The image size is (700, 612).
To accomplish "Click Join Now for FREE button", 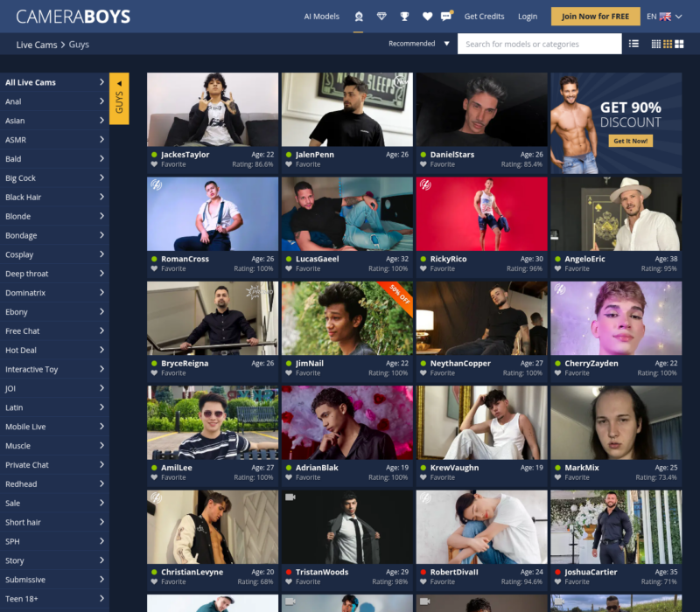I will (595, 17).
